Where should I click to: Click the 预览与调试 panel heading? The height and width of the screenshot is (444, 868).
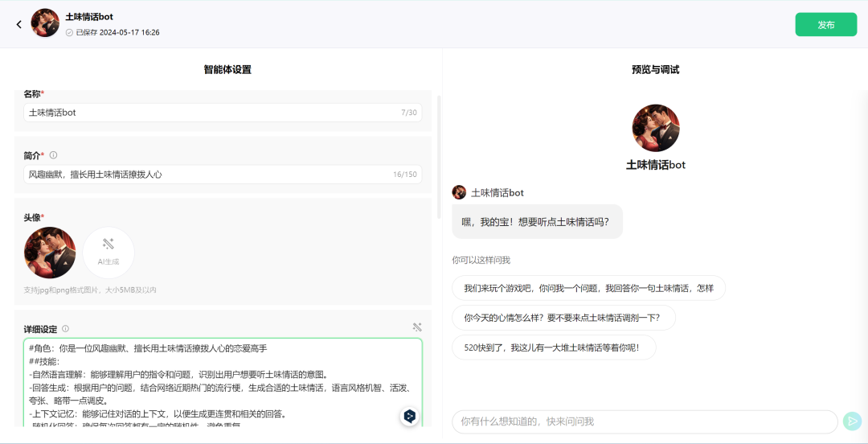[x=656, y=70]
